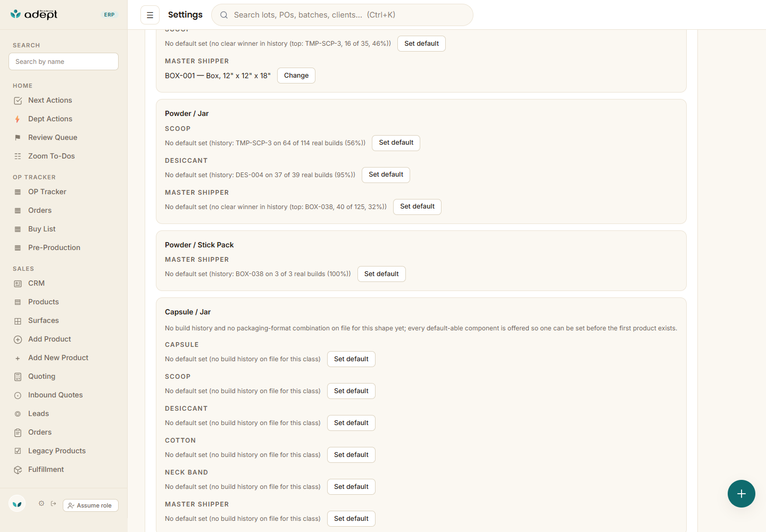Image resolution: width=766 pixels, height=532 pixels.
Task: Set default for Powder / Stick Pack master shipper
Action: (381, 274)
